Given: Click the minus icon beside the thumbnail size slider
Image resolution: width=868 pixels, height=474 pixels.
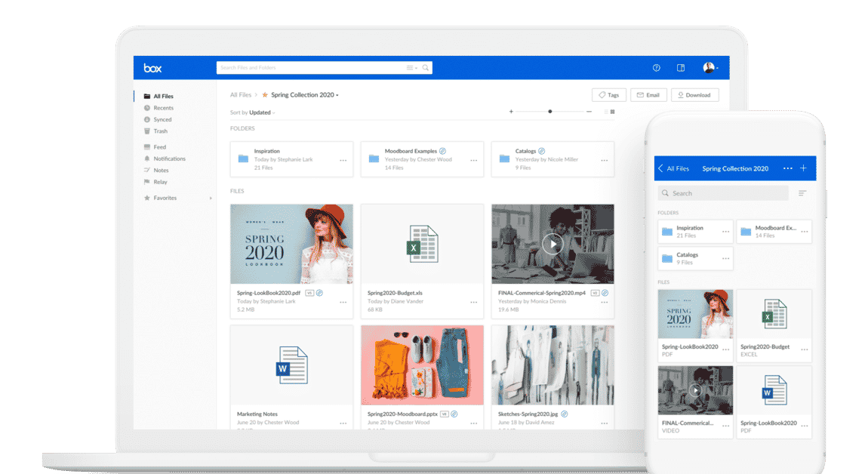Looking at the screenshot, I should coord(589,111).
